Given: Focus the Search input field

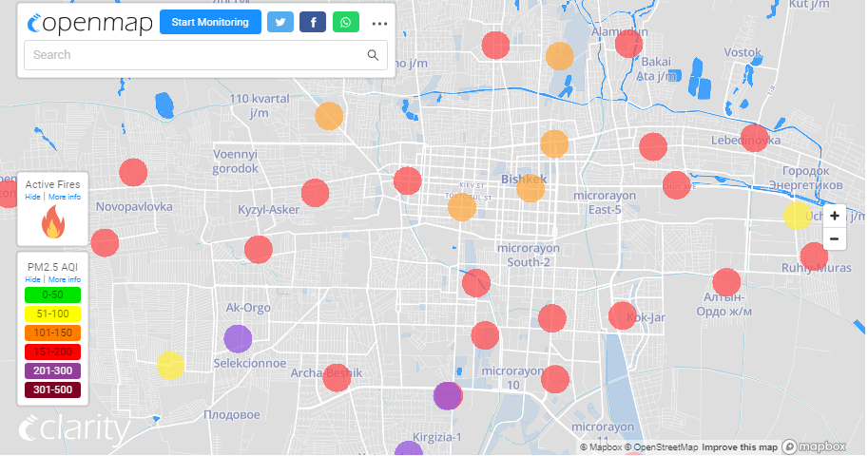Looking at the screenshot, I should click(x=195, y=55).
